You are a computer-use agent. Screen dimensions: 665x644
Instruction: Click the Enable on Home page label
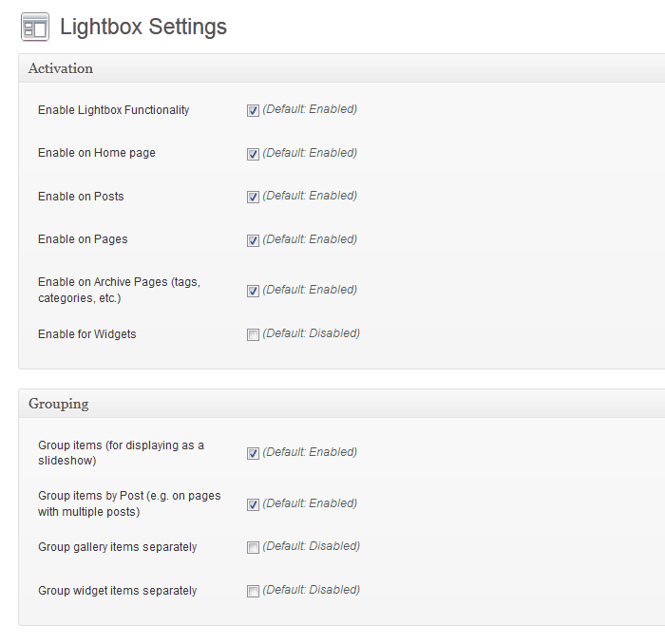(97, 153)
